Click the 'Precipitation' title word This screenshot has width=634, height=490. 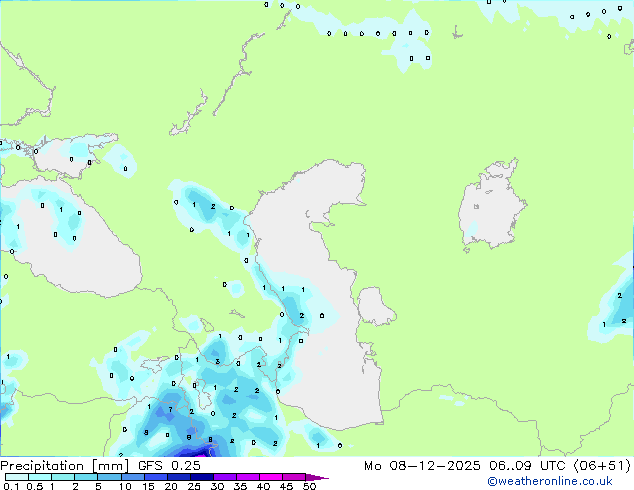click(42, 466)
